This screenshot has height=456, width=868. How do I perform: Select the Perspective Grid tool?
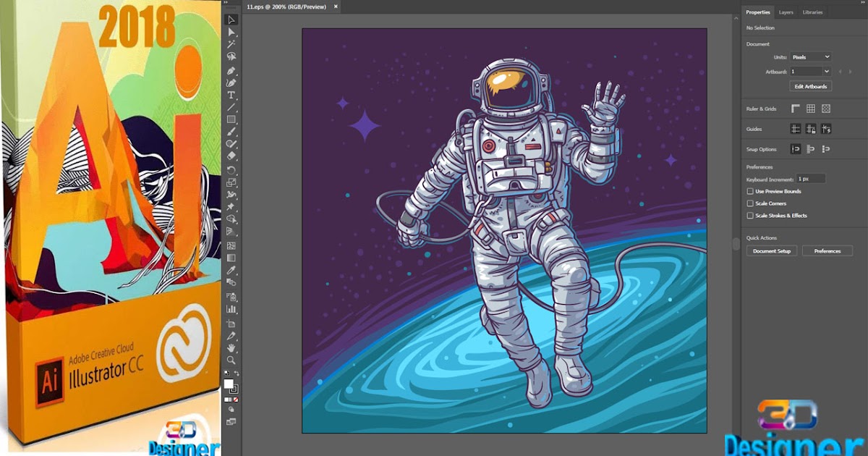231,230
